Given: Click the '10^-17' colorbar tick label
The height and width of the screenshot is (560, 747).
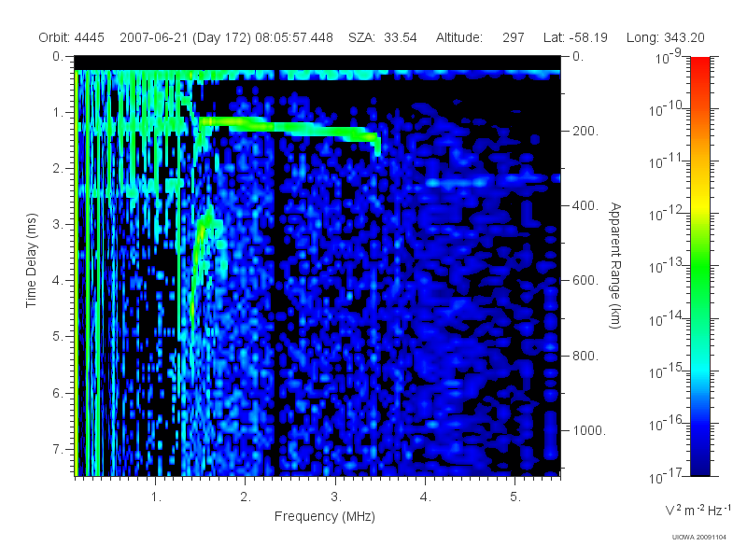Looking at the screenshot, I should tap(668, 477).
